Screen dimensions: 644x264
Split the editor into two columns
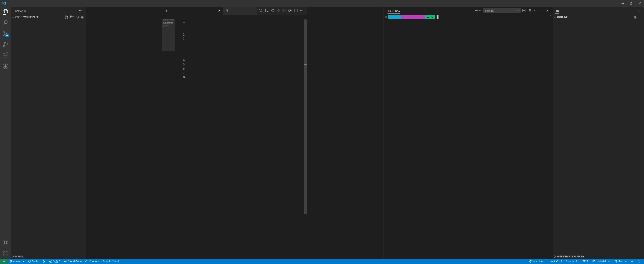[x=296, y=10]
